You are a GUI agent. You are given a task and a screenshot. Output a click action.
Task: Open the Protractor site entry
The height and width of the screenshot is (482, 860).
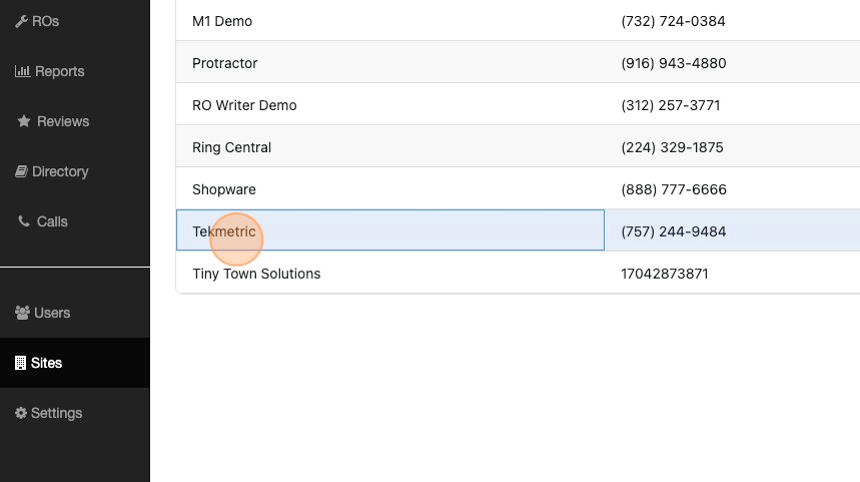click(x=225, y=63)
